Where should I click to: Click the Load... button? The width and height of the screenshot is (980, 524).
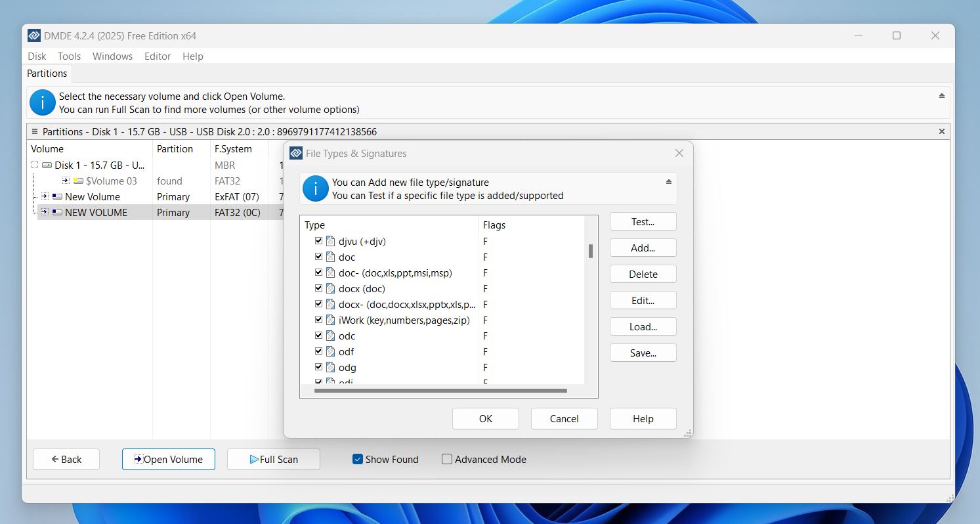click(x=643, y=326)
